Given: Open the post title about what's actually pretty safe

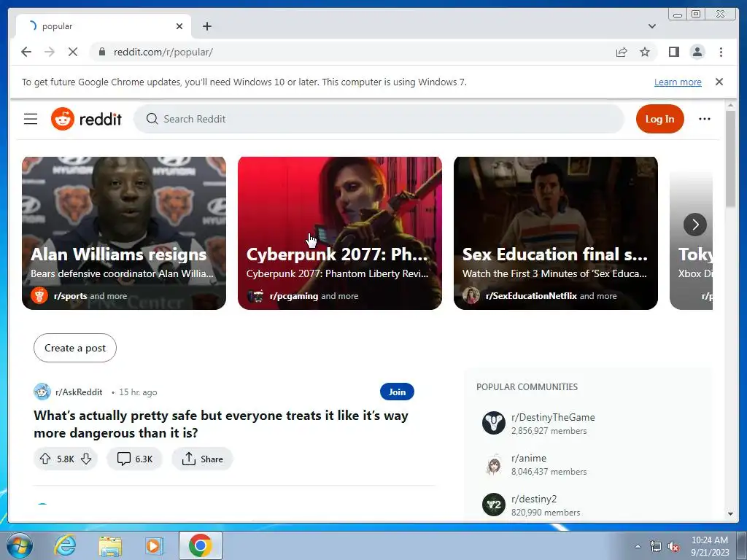Looking at the screenshot, I should tap(221, 424).
